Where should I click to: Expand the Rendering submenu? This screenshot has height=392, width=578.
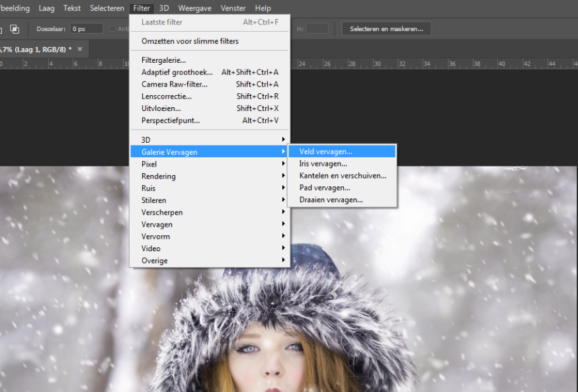[159, 176]
